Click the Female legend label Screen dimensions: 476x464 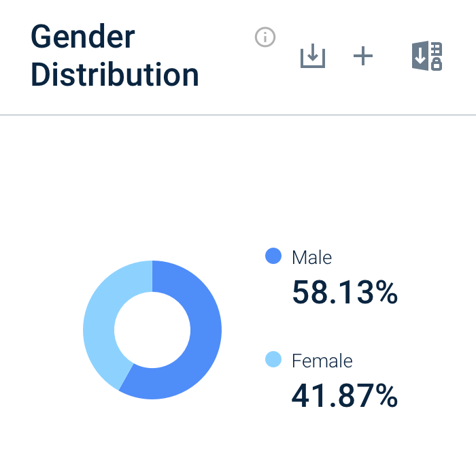[322, 360]
